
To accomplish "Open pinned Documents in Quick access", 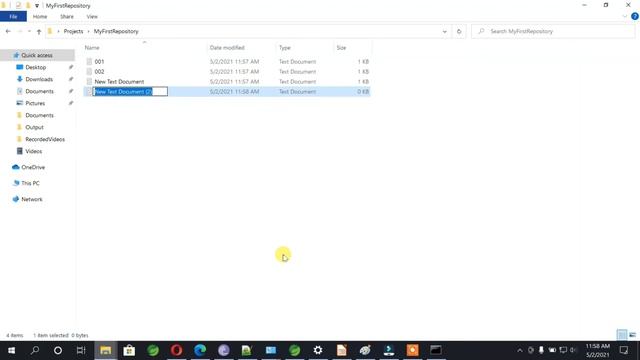I will point(39,91).
